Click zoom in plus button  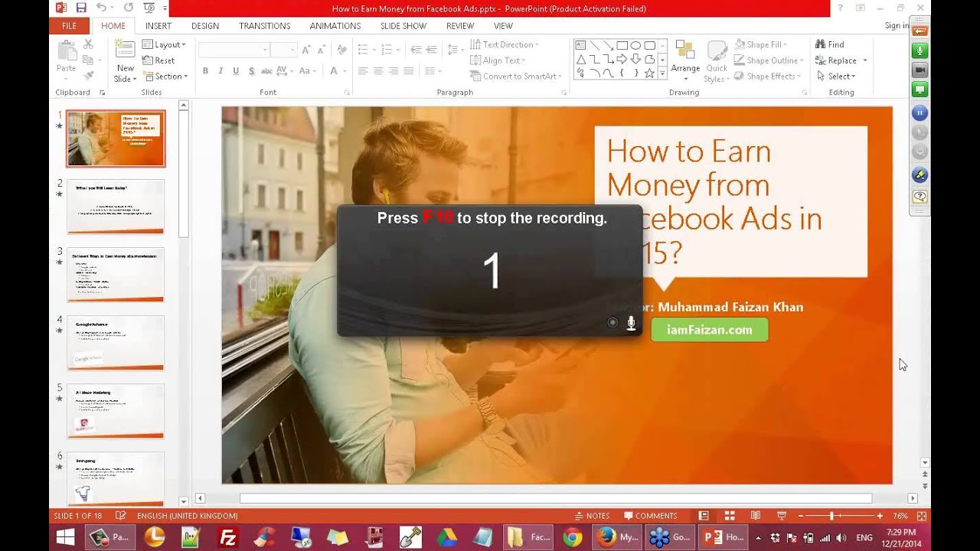pyautogui.click(x=880, y=516)
